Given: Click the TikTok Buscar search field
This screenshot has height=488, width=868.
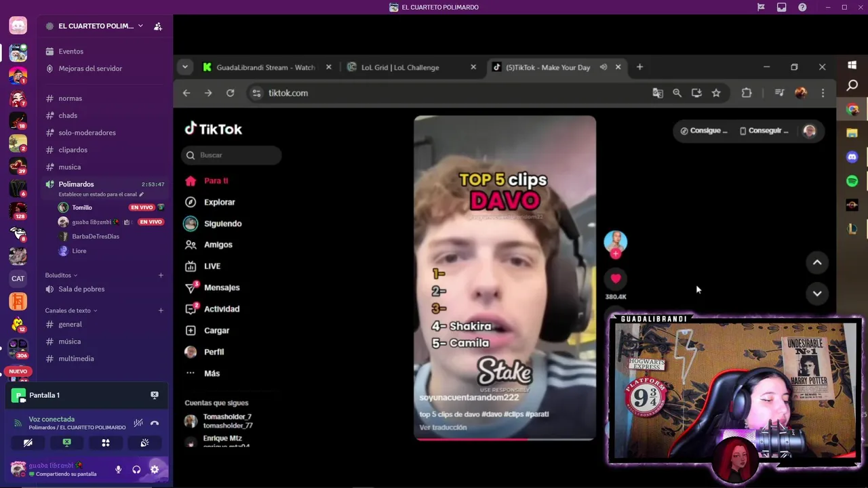Looking at the screenshot, I should pos(231,155).
